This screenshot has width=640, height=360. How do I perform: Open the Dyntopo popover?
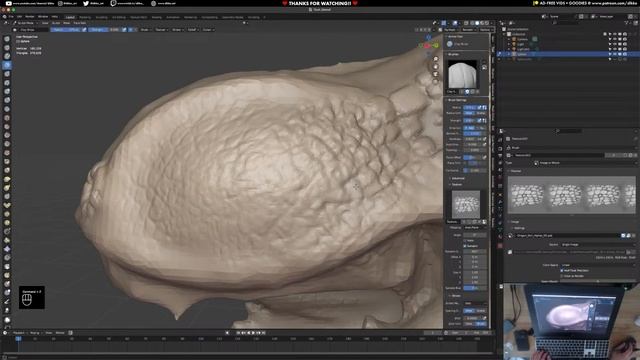(x=451, y=30)
